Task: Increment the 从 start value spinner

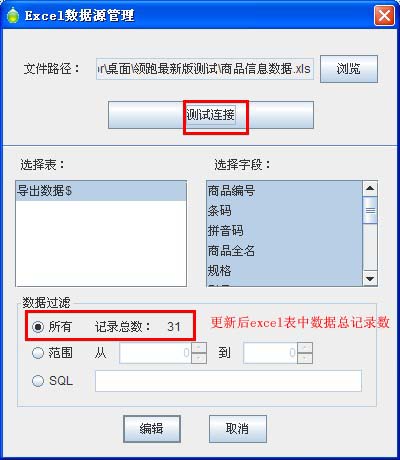Action: 199,348
